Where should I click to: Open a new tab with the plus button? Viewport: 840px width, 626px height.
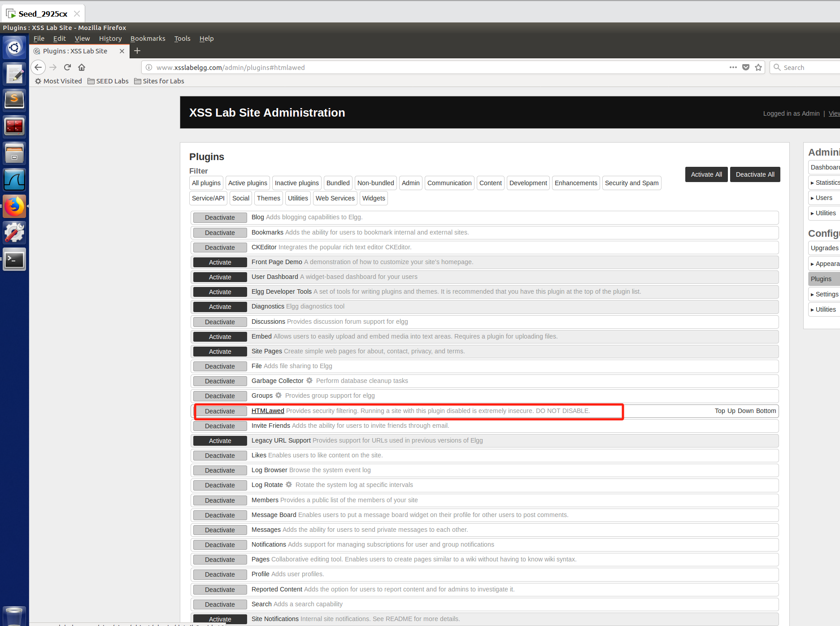(137, 51)
